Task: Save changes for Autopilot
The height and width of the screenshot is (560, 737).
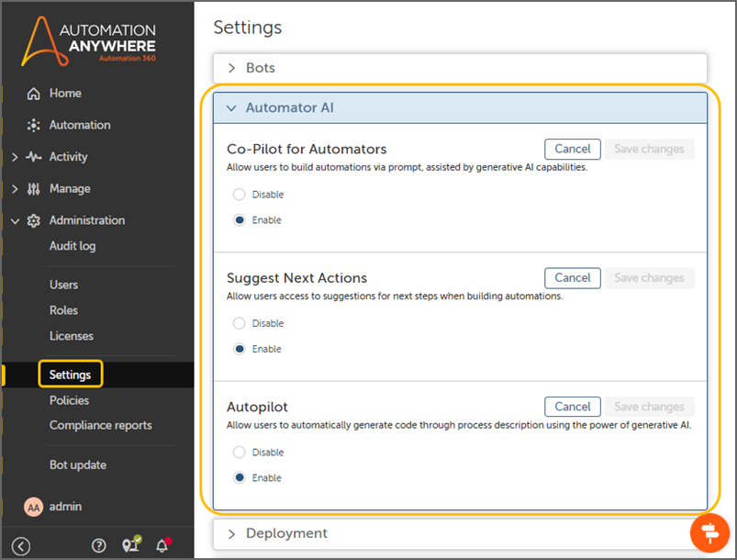Action: coord(649,407)
